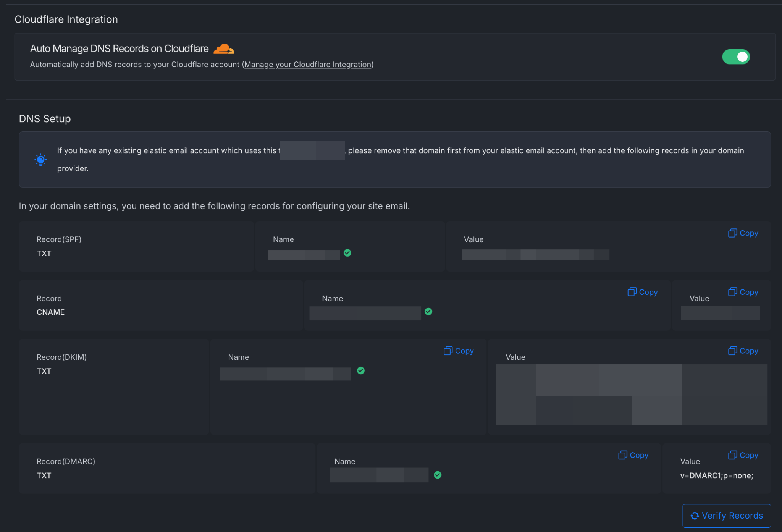This screenshot has width=782, height=532.
Task: Disable Auto Manage DNS Records on Cloudflare
Action: point(736,57)
